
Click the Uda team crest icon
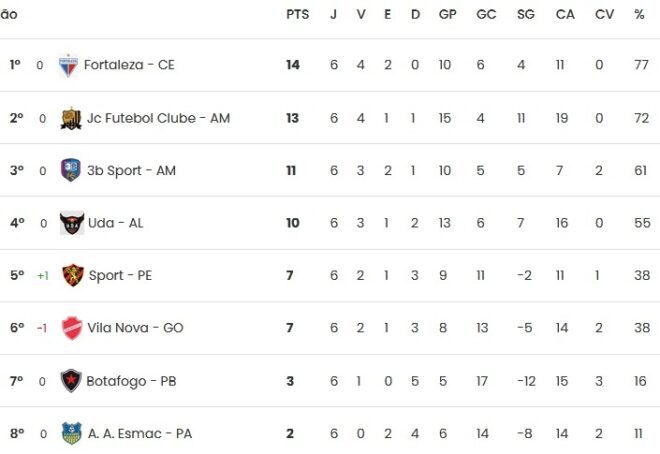coord(71,223)
